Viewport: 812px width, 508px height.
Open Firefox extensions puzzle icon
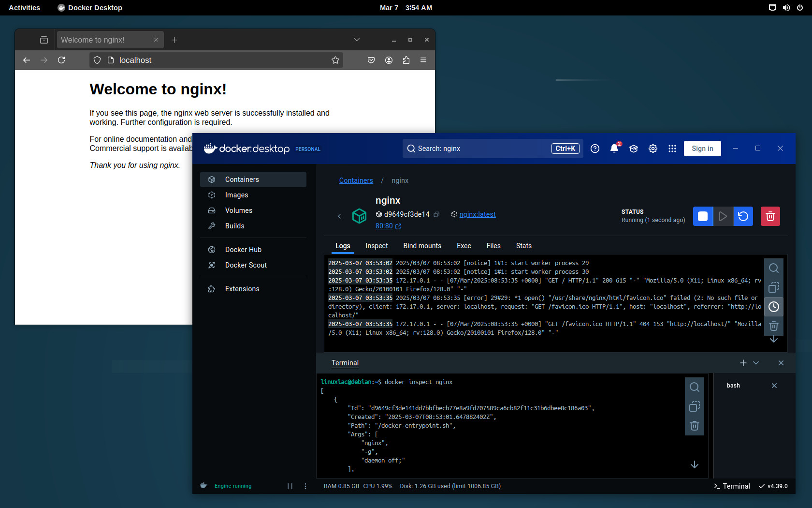[406, 60]
